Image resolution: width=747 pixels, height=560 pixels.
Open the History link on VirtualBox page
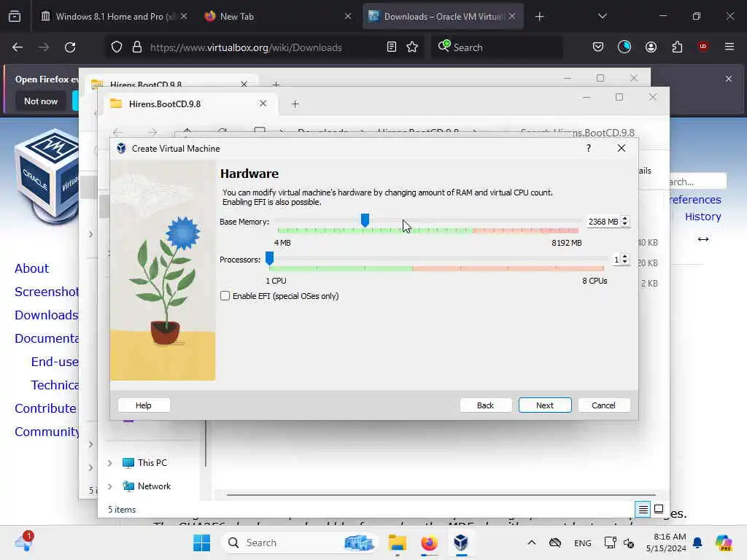(x=703, y=217)
